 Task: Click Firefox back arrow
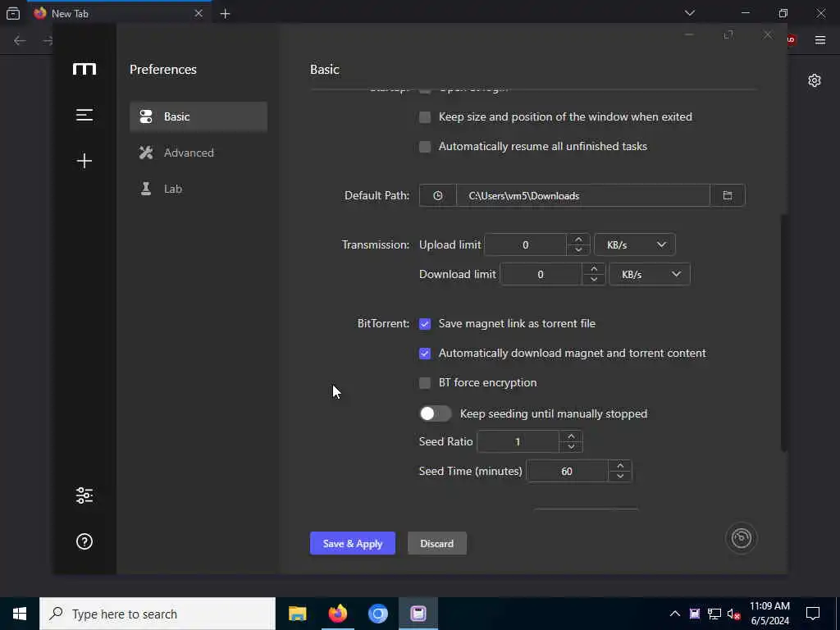tap(20, 41)
